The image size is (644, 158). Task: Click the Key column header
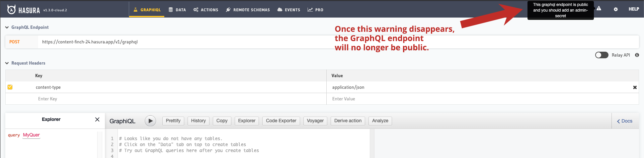tap(39, 76)
